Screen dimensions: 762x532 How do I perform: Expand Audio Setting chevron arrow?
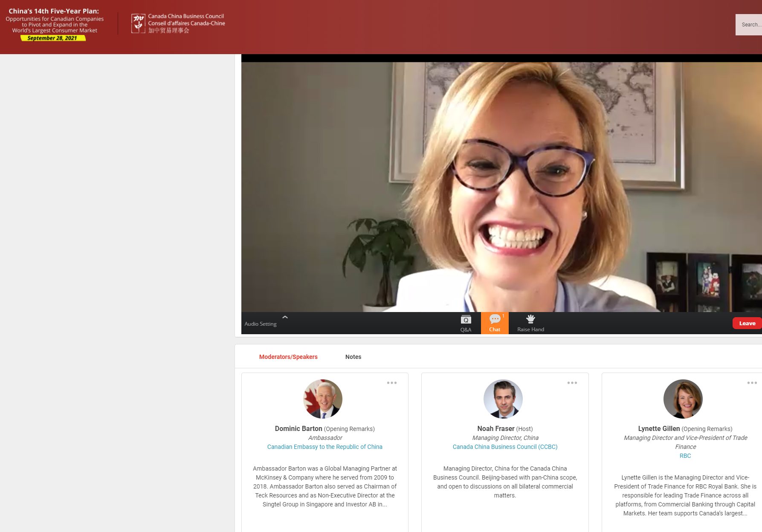tap(285, 317)
